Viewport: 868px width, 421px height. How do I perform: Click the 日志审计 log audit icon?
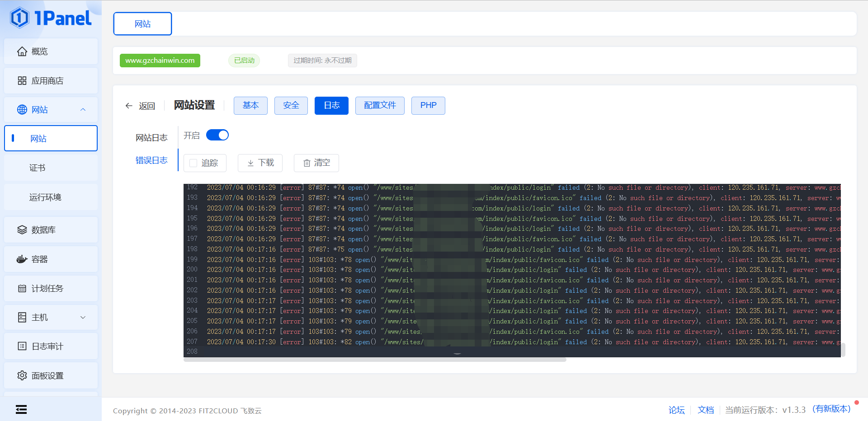tap(22, 346)
